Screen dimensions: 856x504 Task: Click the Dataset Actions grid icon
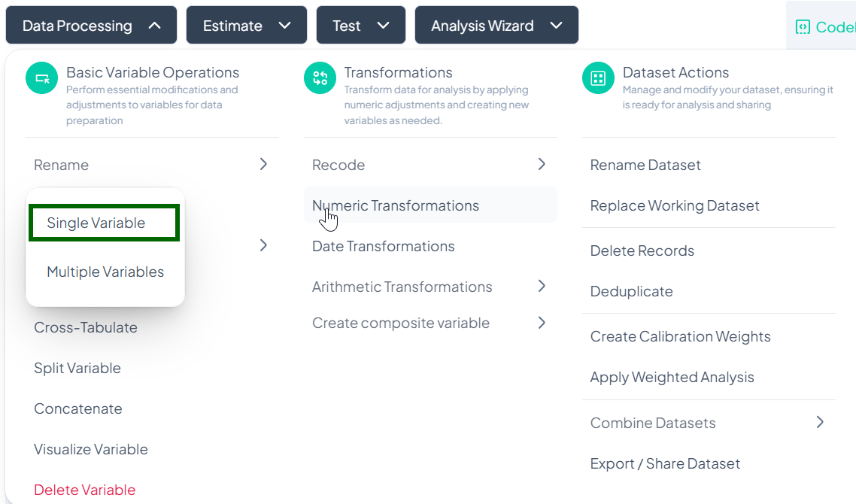pyautogui.click(x=598, y=78)
